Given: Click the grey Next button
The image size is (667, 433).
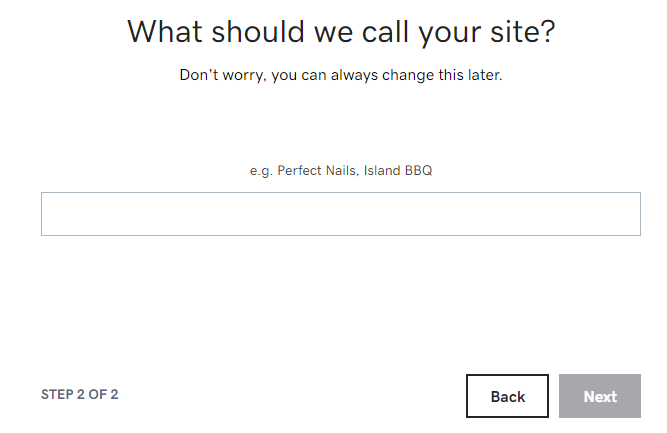Looking at the screenshot, I should coord(600,396).
